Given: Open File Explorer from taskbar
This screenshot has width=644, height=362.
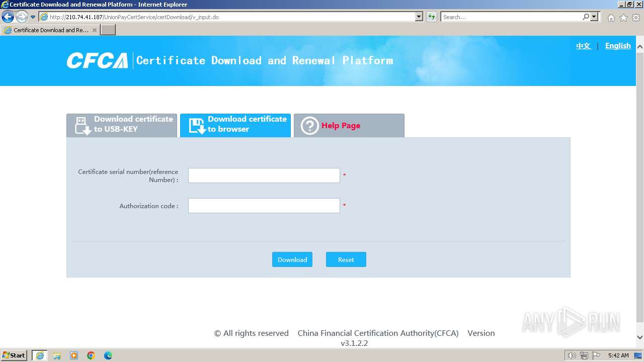Looking at the screenshot, I should point(57,355).
